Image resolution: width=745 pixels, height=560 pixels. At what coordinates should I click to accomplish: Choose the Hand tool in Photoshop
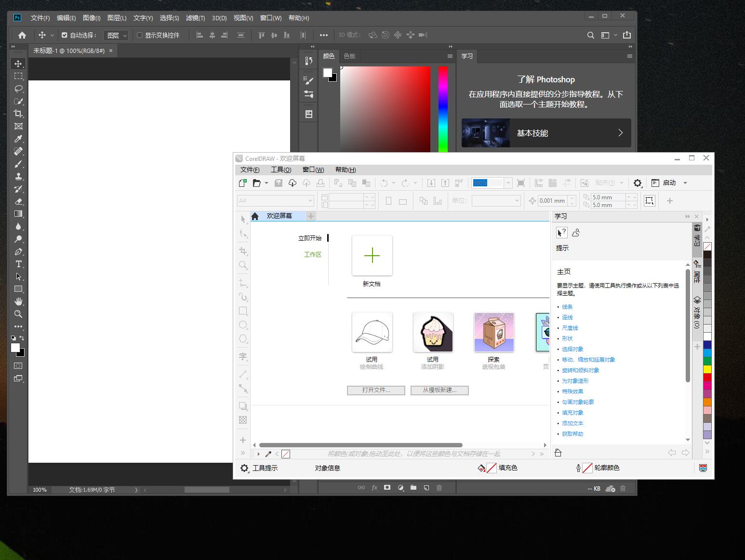(x=18, y=302)
